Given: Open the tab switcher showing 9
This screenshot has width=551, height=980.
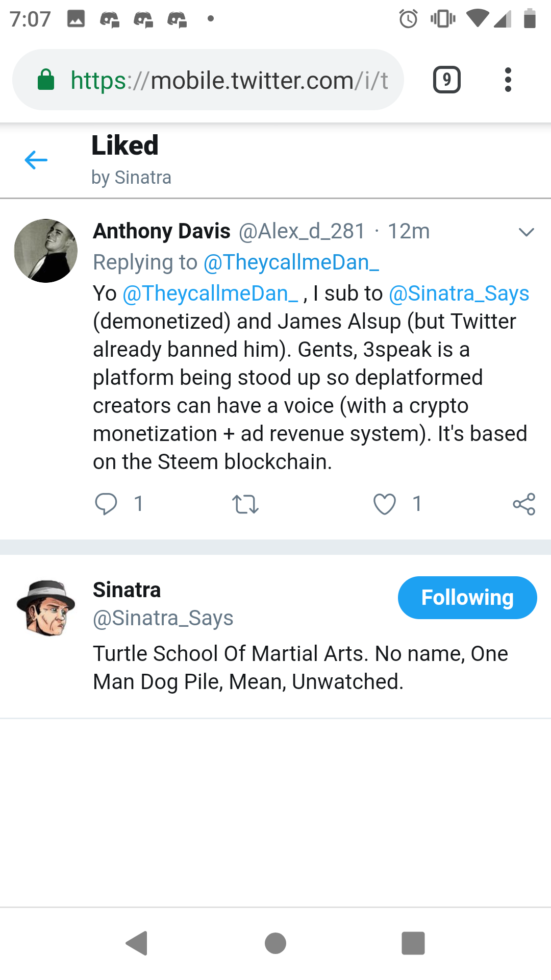Looking at the screenshot, I should [447, 80].
